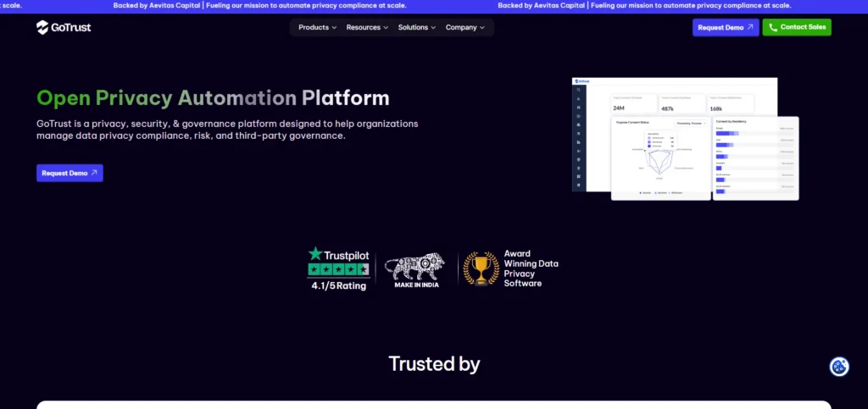This screenshot has height=409, width=868.
Task: Click the 487k value in dashboard preview
Action: pyautogui.click(x=668, y=109)
